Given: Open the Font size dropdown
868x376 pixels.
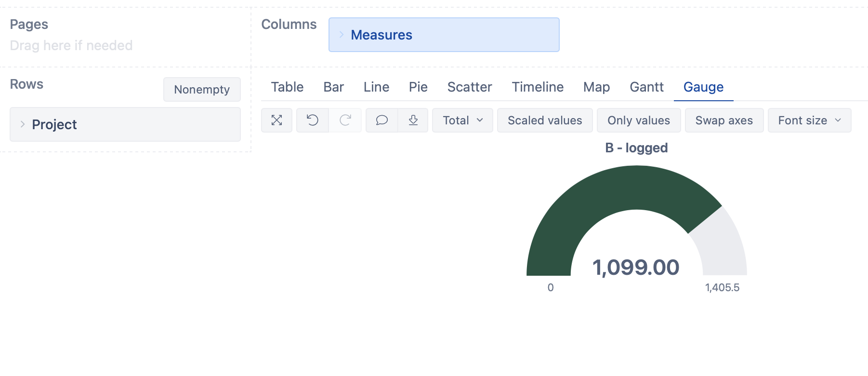Looking at the screenshot, I should [x=809, y=120].
